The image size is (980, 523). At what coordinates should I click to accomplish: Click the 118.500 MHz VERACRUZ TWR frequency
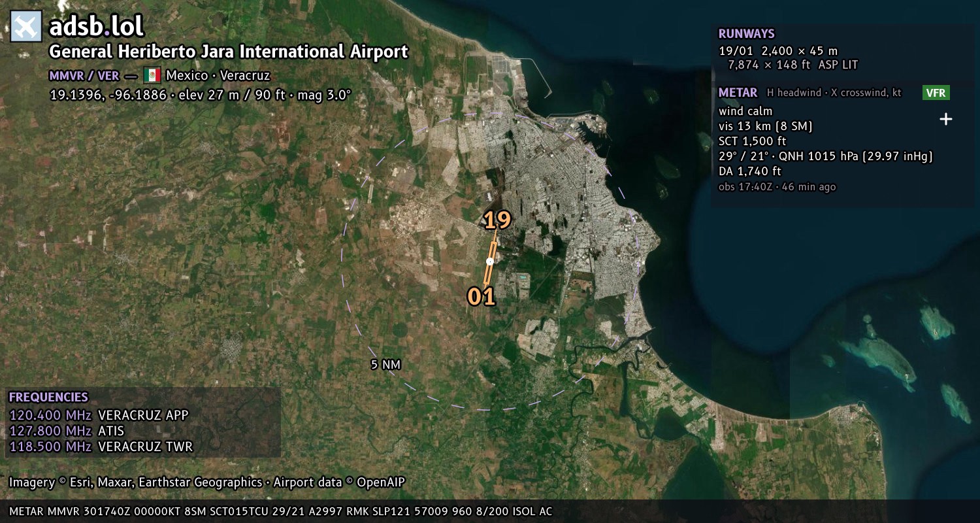(101, 447)
